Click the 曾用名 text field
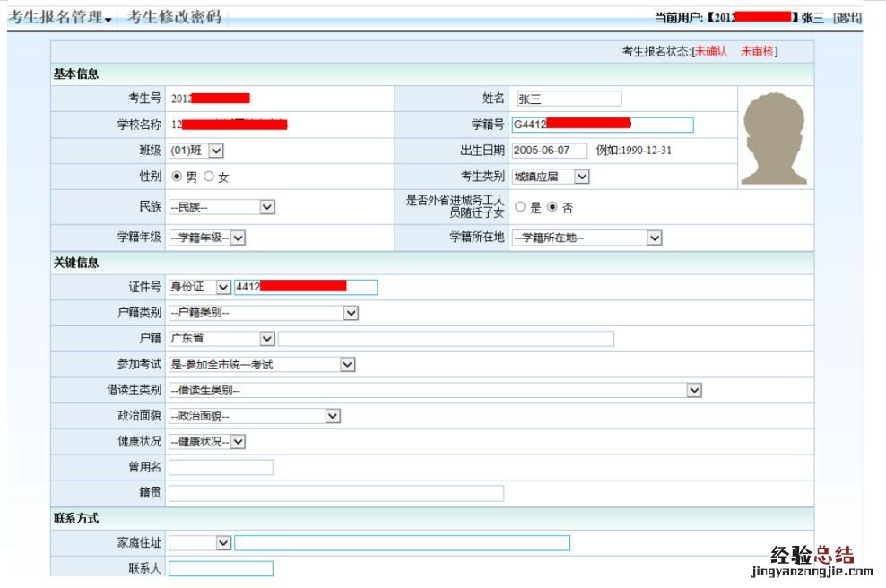Screen dimensions: 886x588 (221, 467)
